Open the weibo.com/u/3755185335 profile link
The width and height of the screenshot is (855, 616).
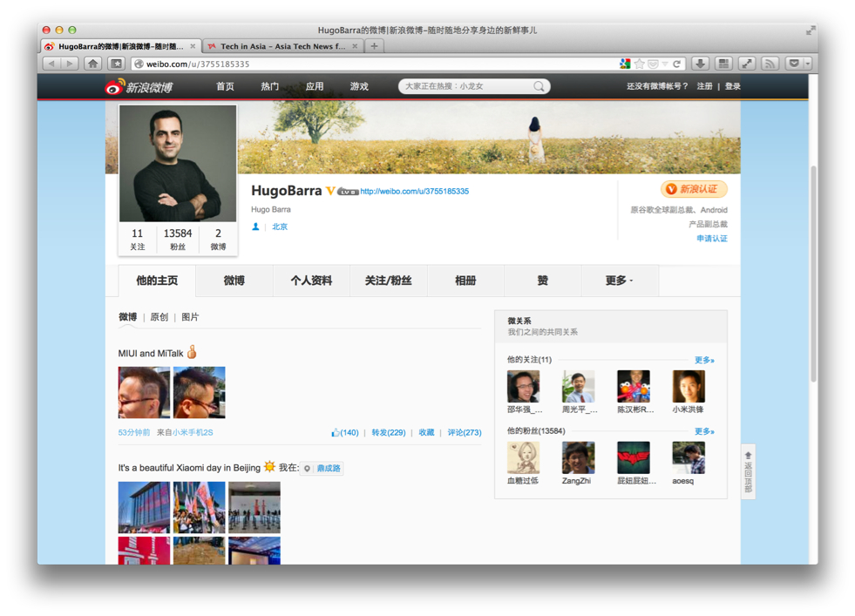(414, 192)
